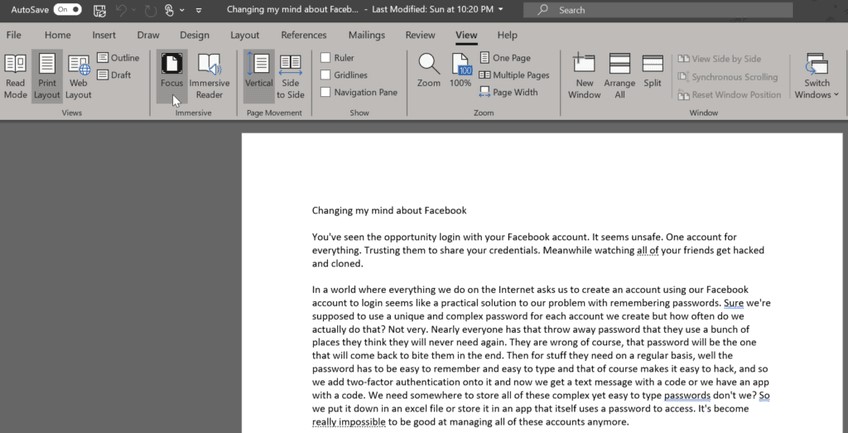Image resolution: width=848 pixels, height=433 pixels.
Task: Switch to Draft view
Action: [x=114, y=75]
